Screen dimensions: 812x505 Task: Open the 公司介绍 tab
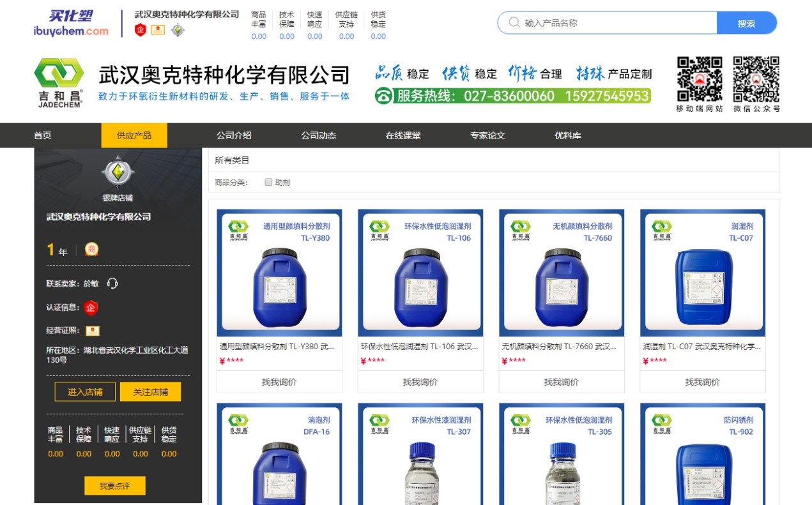pyautogui.click(x=234, y=135)
